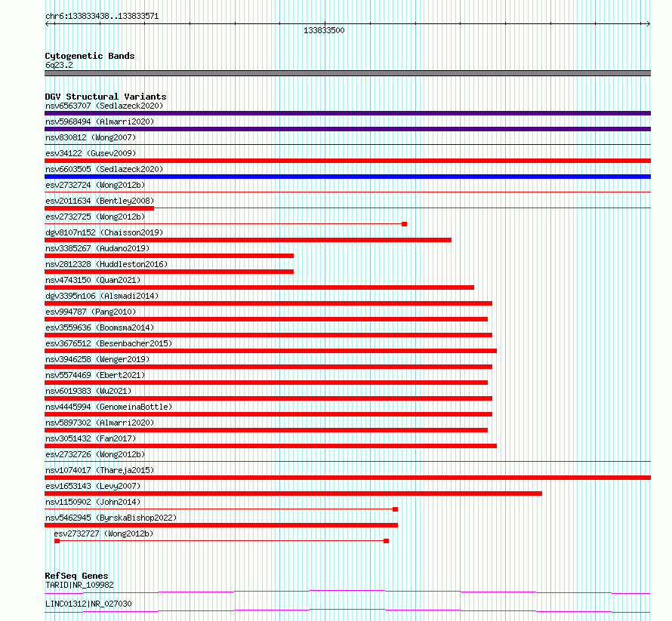Screen dimensions: 672x621
Task: Select the nsv3385267 (Audano2019) label
Action: (97, 248)
